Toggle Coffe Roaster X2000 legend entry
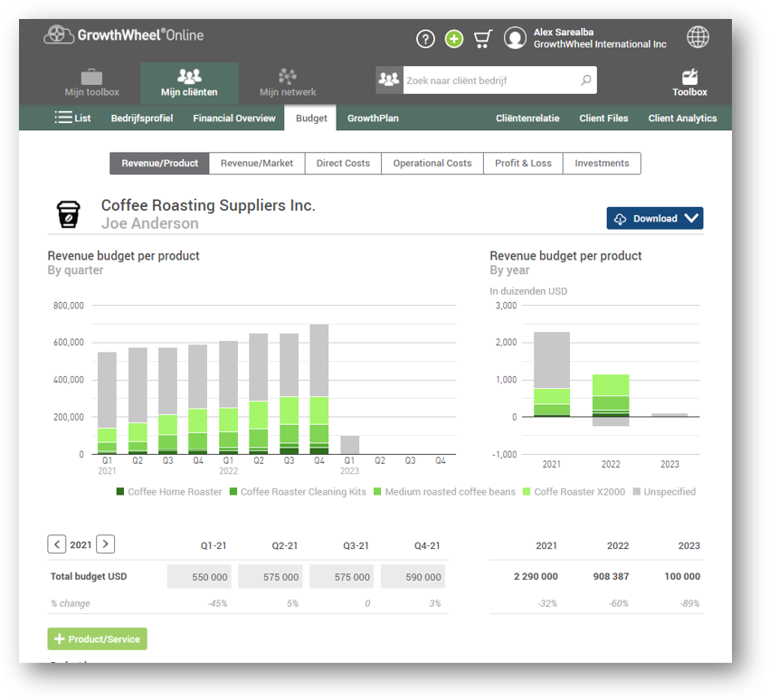Screen dimensions: 769x700 coord(574,492)
